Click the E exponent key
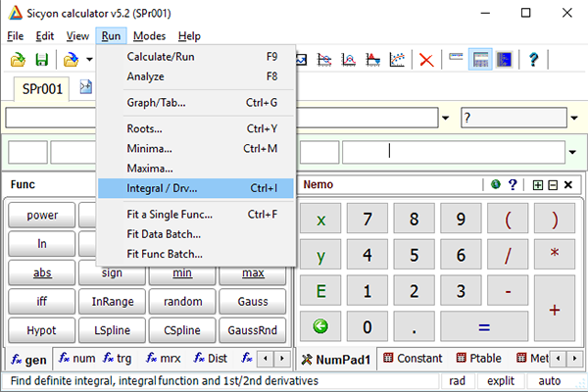Image resolution: width=588 pixels, height=392 pixels. point(320,290)
